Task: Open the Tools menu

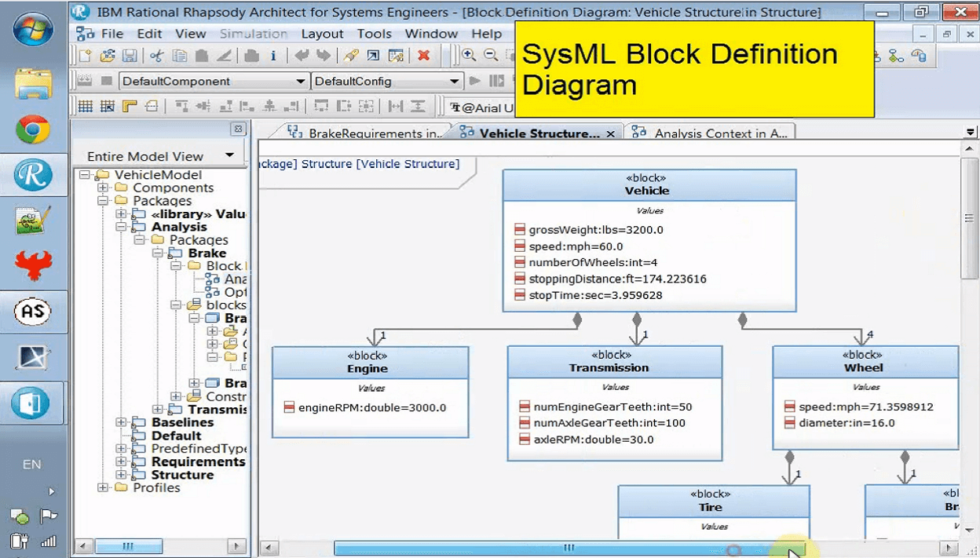Action: click(x=374, y=34)
